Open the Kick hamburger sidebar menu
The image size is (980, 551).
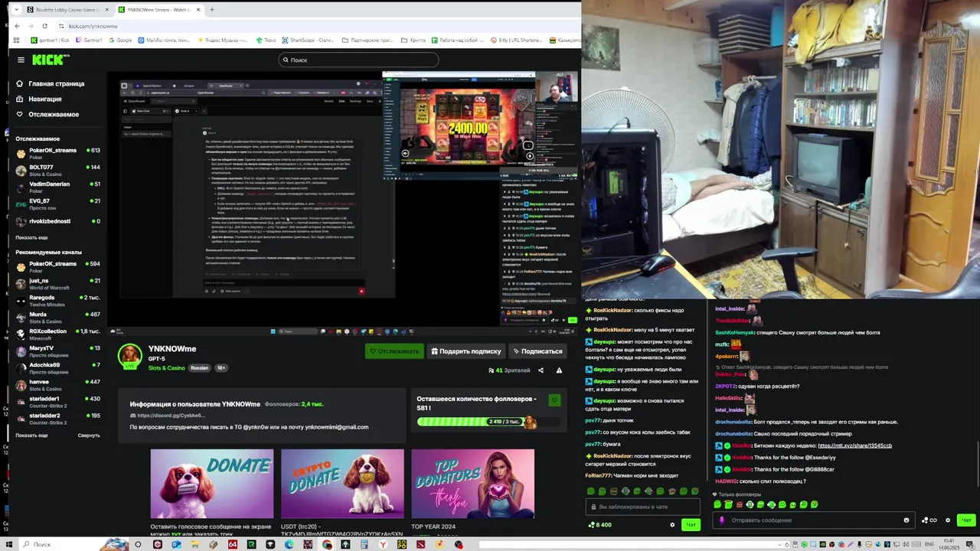tap(21, 60)
